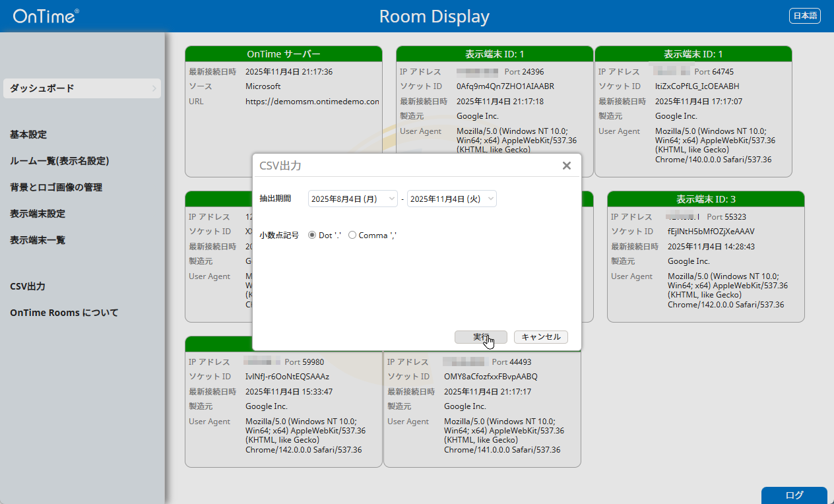Open OnTime Rooms について page
The image size is (834, 504).
[x=64, y=313]
